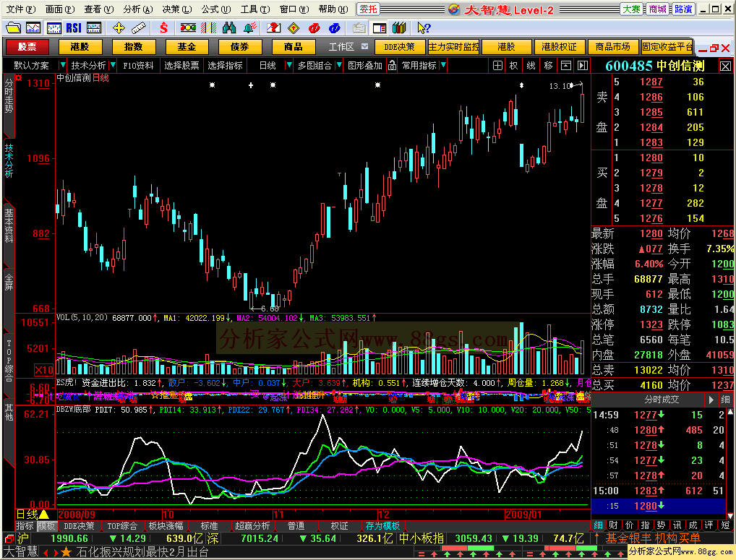
Task: Click the blue round logo icon
Action: coord(334,28)
